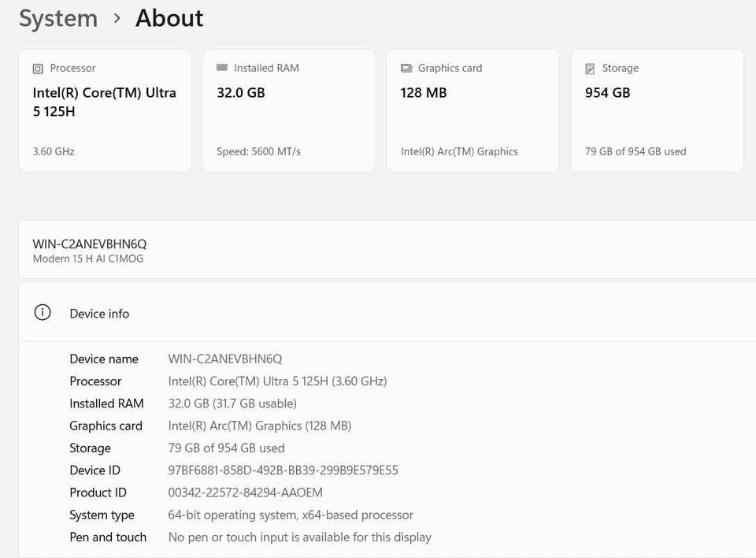
Task: Click the 'Device ID' row label
Action: [x=94, y=471]
